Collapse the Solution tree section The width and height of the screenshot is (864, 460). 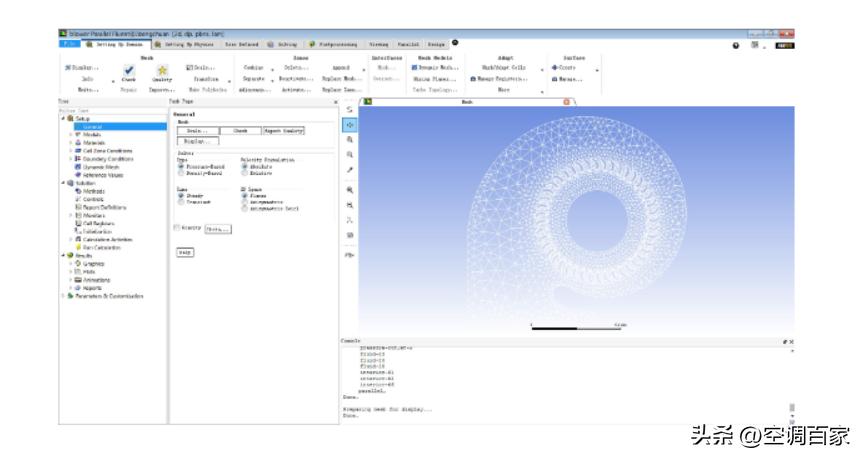(63, 183)
